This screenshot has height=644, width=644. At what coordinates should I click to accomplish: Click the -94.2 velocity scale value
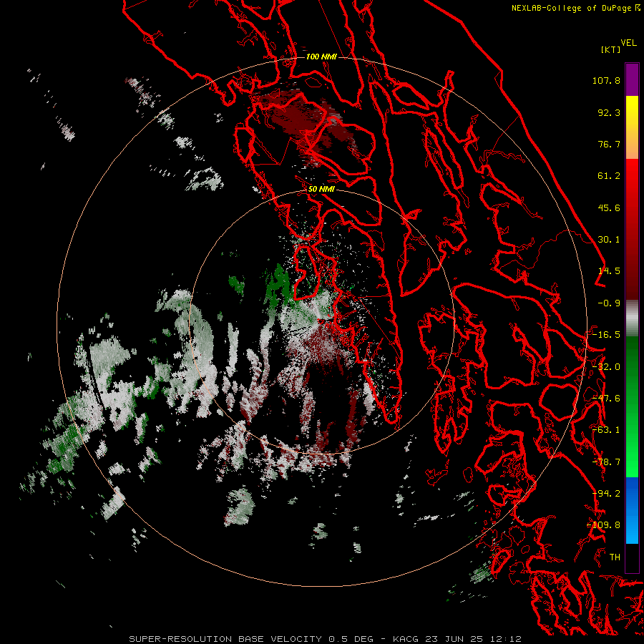click(606, 494)
